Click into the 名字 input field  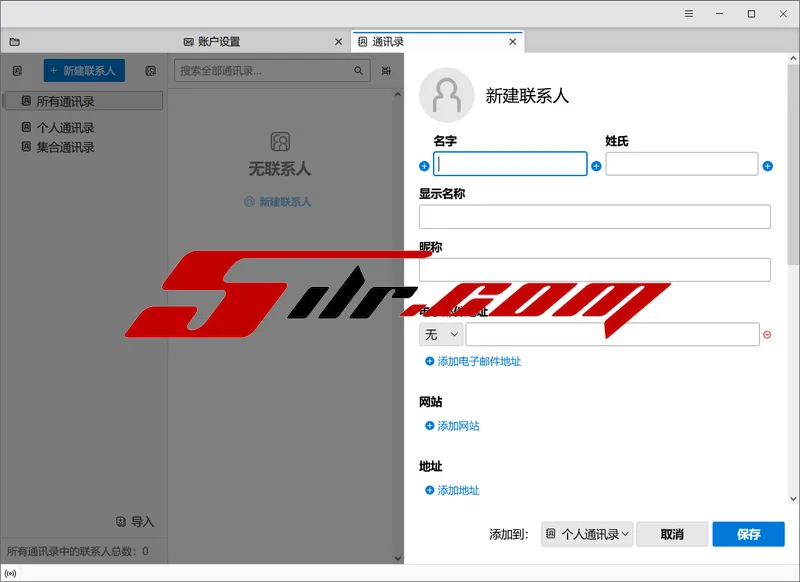[x=510, y=164]
